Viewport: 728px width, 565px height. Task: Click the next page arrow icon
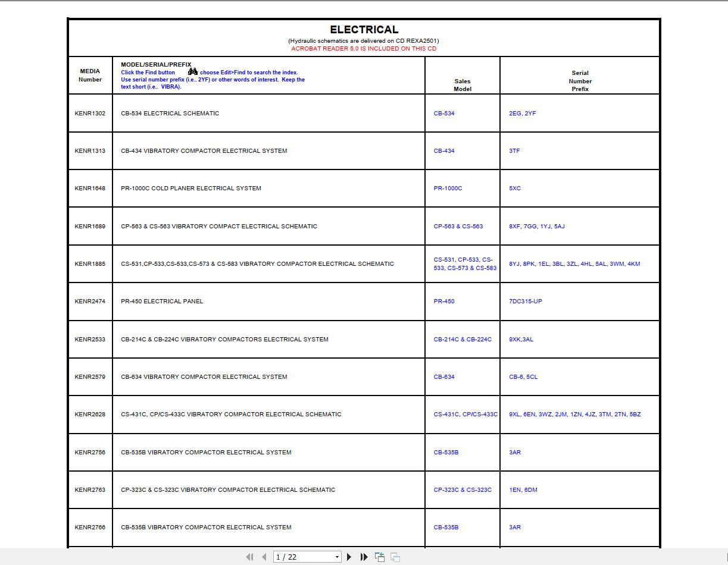(x=349, y=557)
